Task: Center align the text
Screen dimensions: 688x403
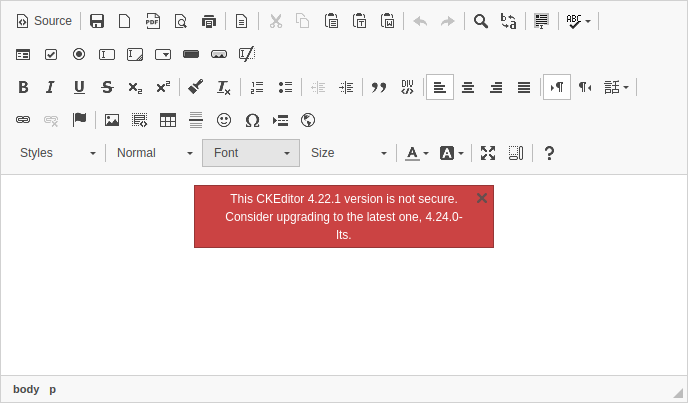Action: [468, 87]
